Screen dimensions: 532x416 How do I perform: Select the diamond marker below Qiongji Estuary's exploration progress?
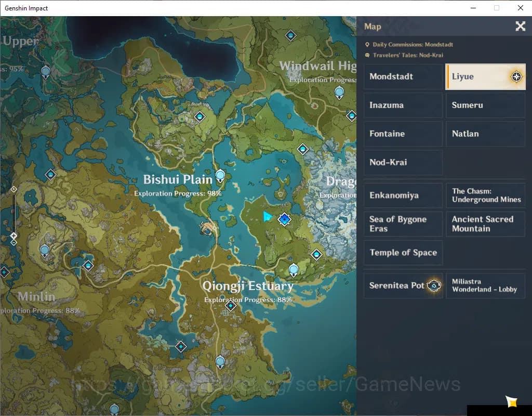pos(230,306)
